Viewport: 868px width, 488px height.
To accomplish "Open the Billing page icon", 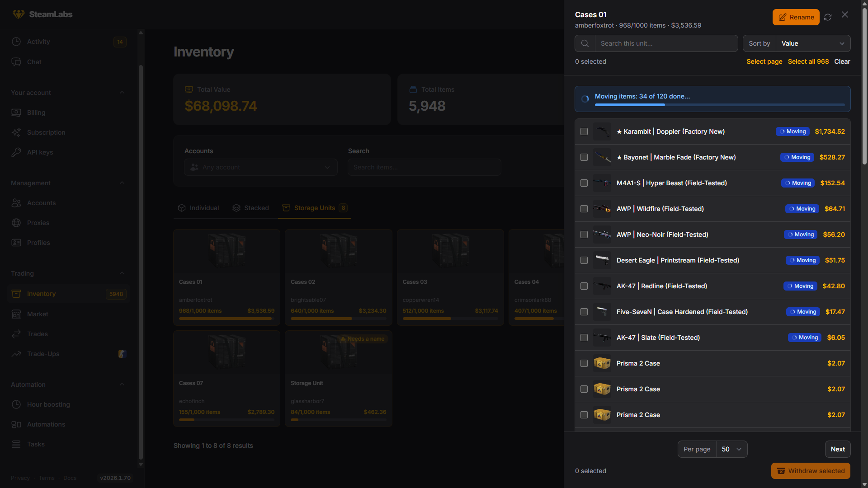I will click(x=16, y=113).
